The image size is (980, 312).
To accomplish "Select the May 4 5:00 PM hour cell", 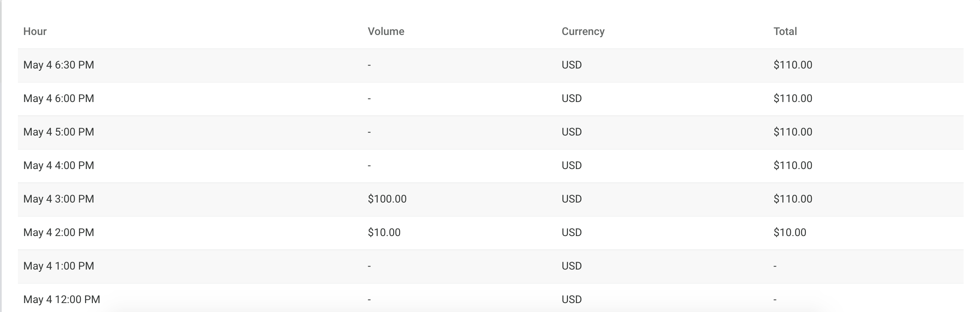I will click(59, 132).
